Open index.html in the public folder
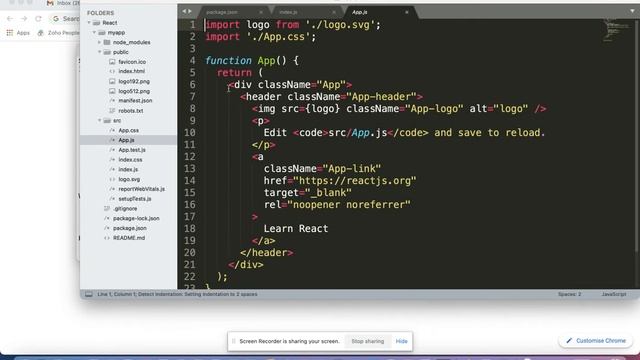The width and height of the screenshot is (640, 360). coord(131,71)
